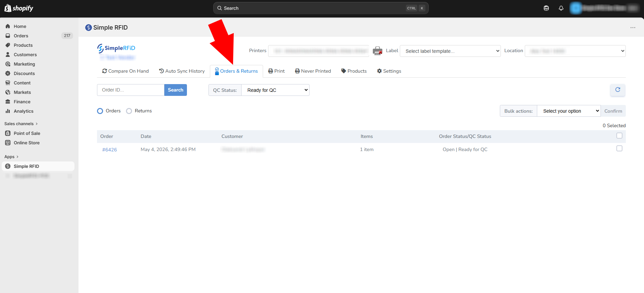The width and height of the screenshot is (644, 293).
Task: Open the QC Status dropdown
Action: pyautogui.click(x=275, y=90)
